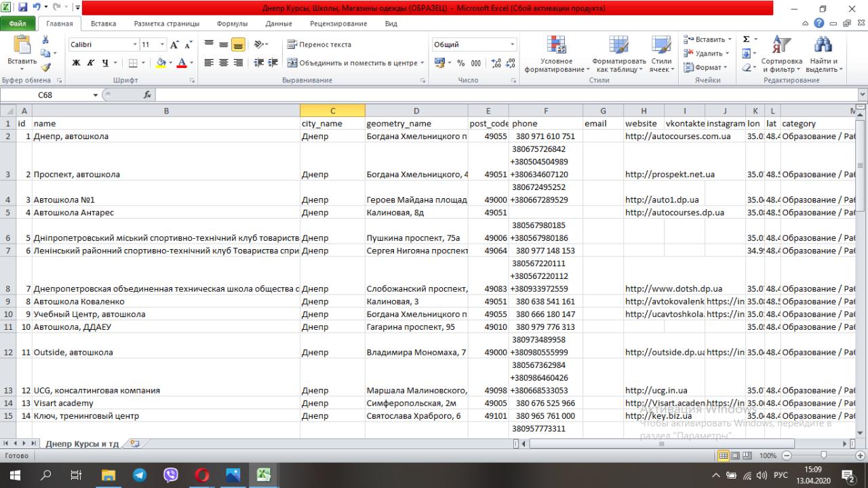Toggle bold (Ж) formatting

[76, 63]
